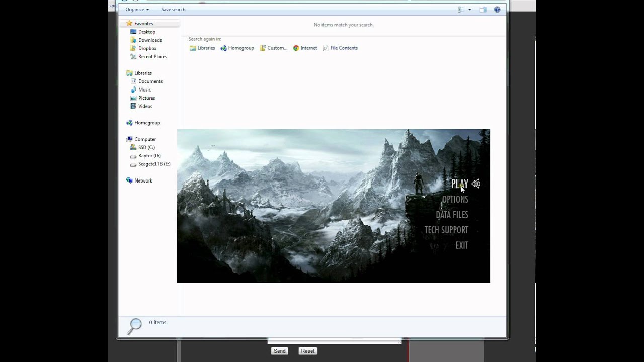Select Dropbox in the sidebar
The width and height of the screenshot is (644, 362).
point(147,48)
